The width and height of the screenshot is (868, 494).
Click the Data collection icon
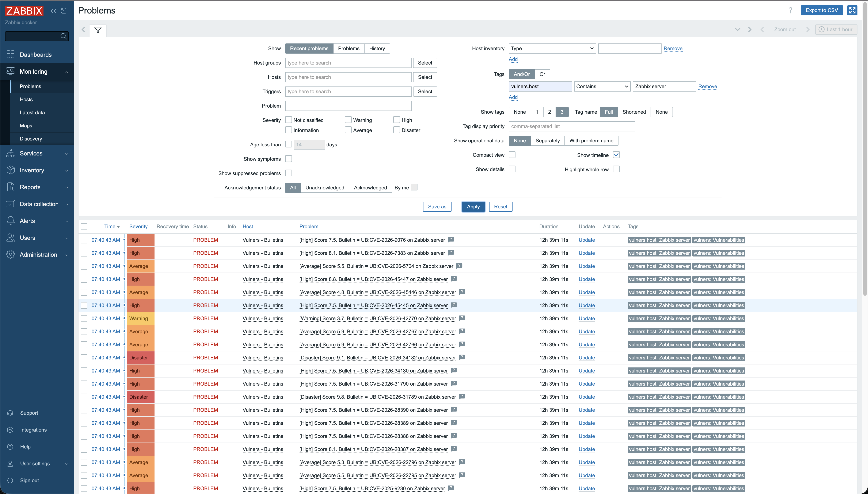click(x=11, y=204)
